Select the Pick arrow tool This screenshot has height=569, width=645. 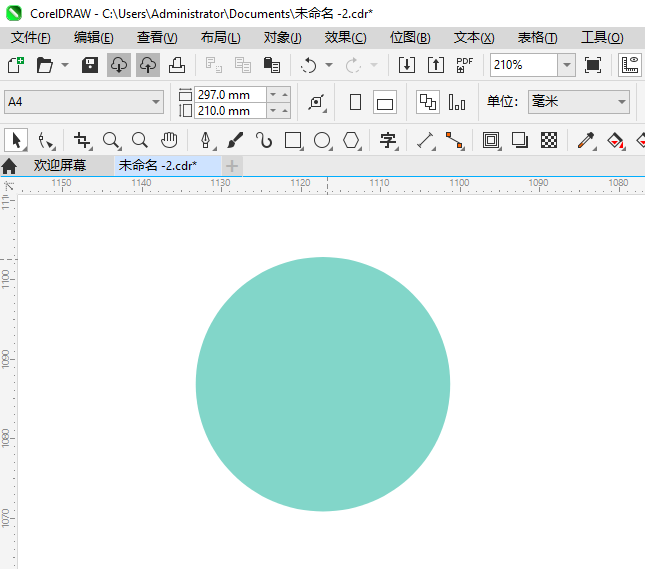click(16, 140)
